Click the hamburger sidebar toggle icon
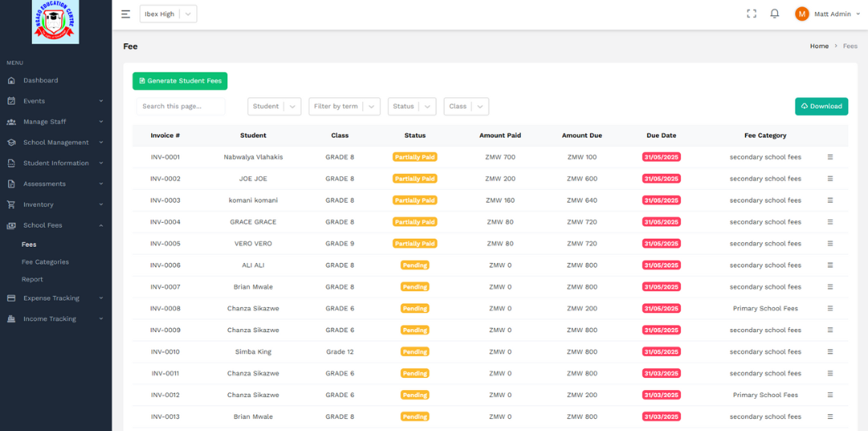Image resolution: width=868 pixels, height=431 pixels. pyautogui.click(x=125, y=14)
